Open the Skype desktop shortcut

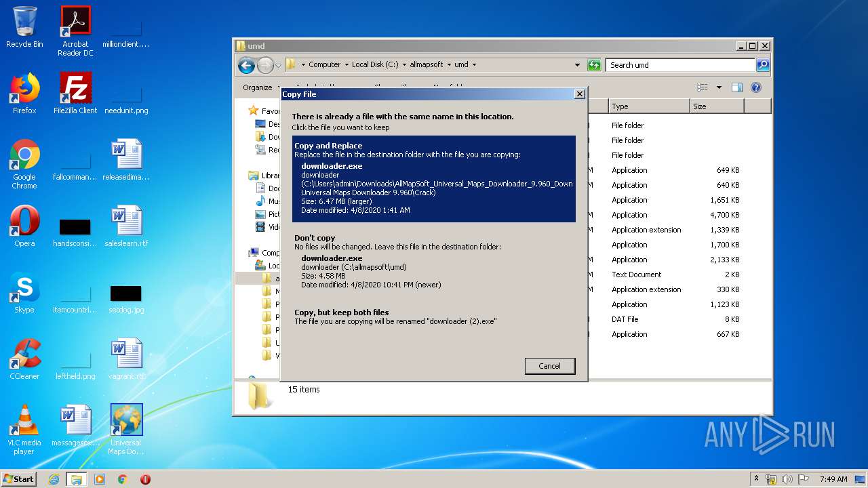pyautogui.click(x=24, y=292)
